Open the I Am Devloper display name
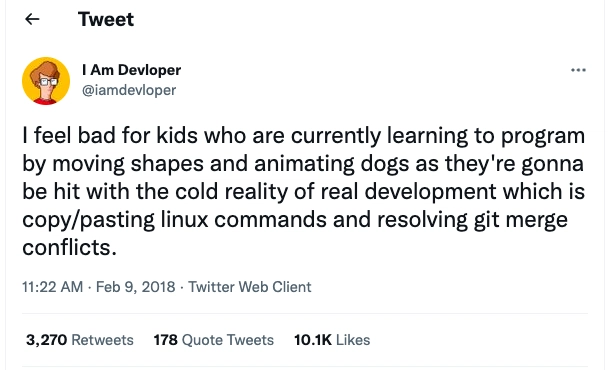 tap(131, 70)
